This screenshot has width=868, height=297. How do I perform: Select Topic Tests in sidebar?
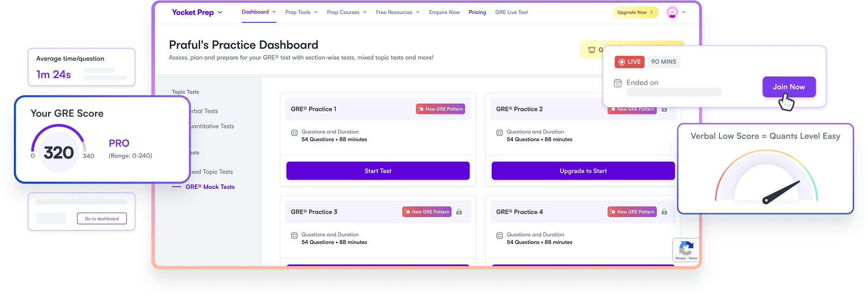tap(186, 92)
